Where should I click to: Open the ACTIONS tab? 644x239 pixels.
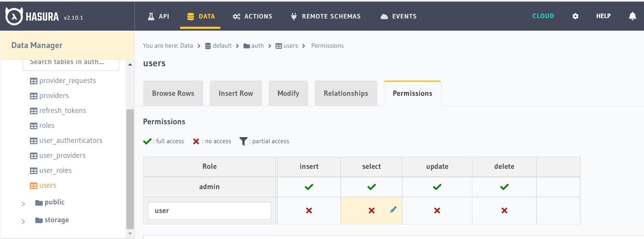tap(252, 16)
